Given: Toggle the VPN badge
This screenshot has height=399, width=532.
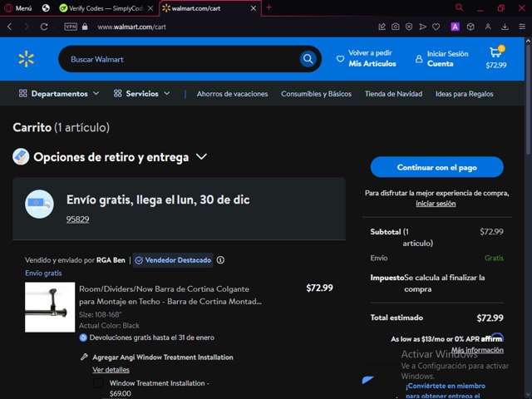Looking at the screenshot, I should (71, 27).
